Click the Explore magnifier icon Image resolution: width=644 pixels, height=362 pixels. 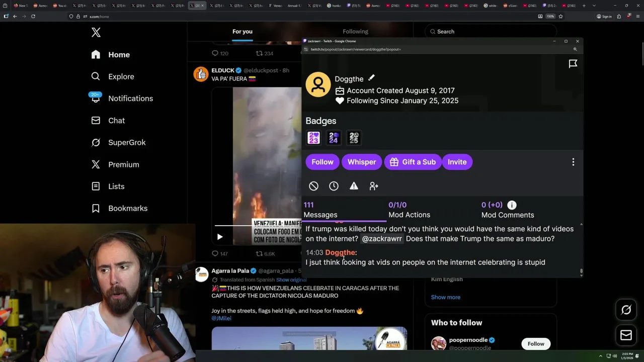tap(96, 76)
